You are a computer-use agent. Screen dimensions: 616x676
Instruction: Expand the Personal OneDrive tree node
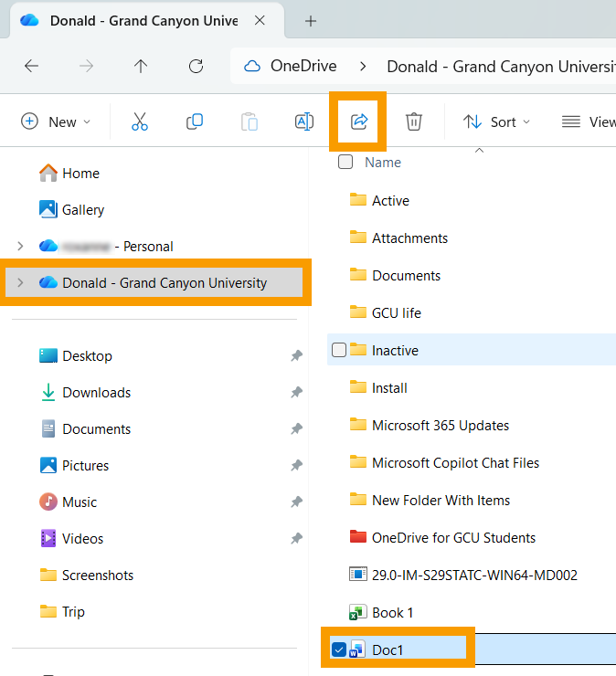coord(20,246)
